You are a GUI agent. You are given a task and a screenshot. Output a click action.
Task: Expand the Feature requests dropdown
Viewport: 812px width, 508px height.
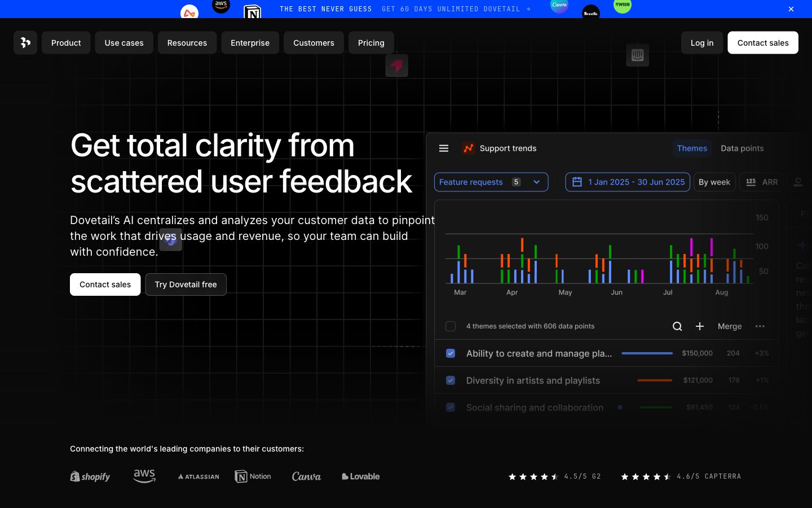point(491,182)
